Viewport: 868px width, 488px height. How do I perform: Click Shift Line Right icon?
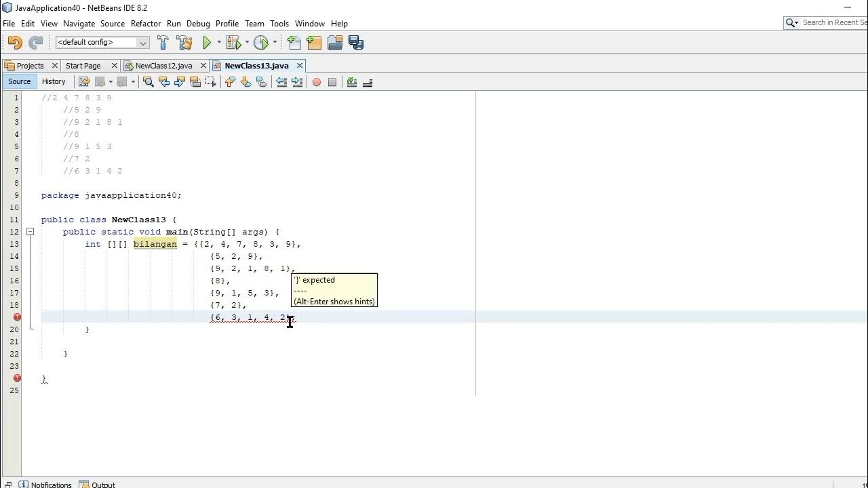[297, 82]
